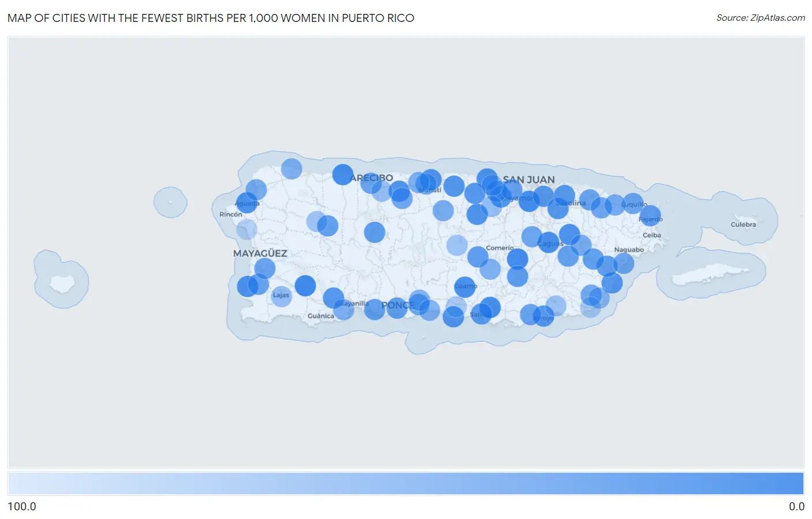Click the Luquillo bubble marker
The width and height of the screenshot is (812, 519).
pos(633,204)
